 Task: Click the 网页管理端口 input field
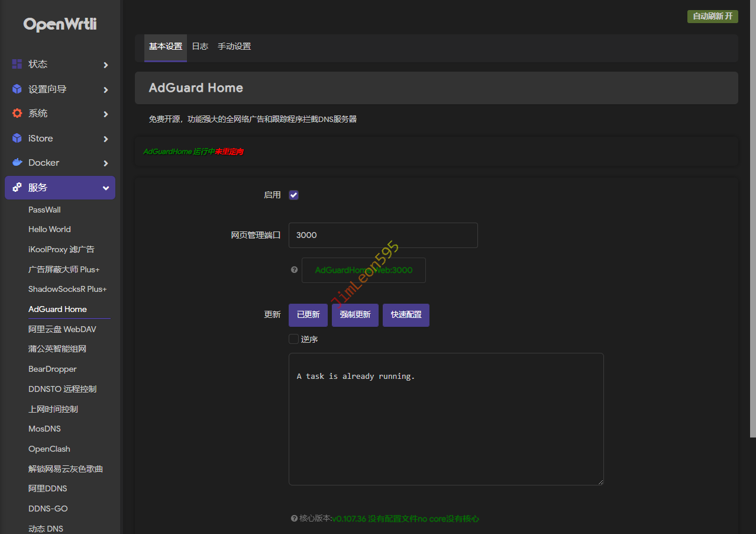coord(383,235)
